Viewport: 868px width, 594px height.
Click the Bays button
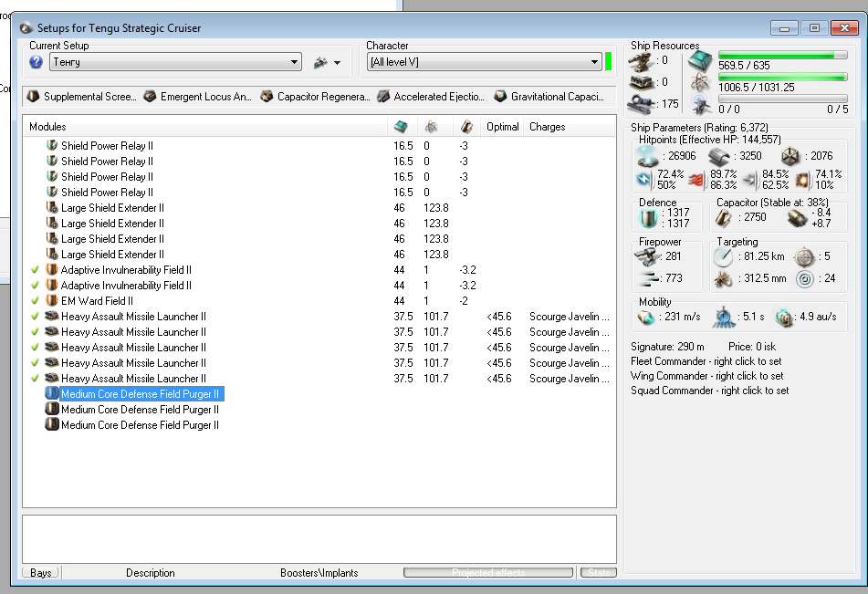pos(40,573)
